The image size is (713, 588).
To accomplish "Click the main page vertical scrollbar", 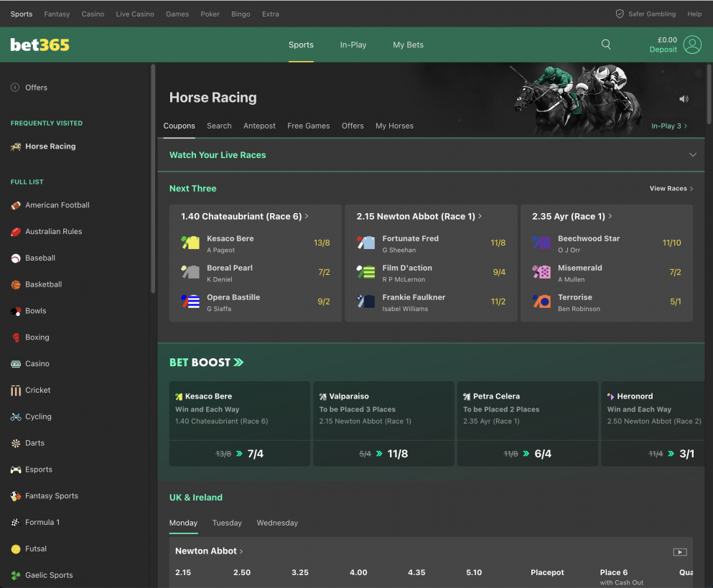I will [709, 93].
